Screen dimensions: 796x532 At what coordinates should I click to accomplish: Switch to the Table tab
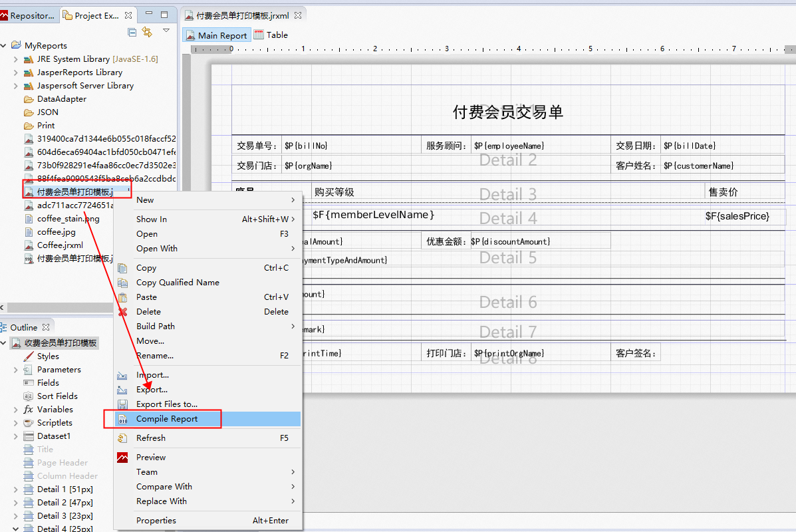[x=271, y=35]
